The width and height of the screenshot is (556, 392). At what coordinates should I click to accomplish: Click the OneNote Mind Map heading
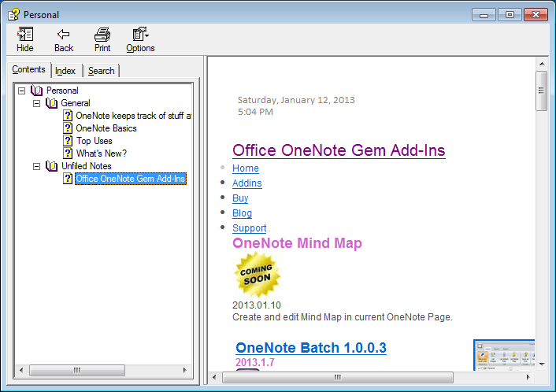point(297,243)
